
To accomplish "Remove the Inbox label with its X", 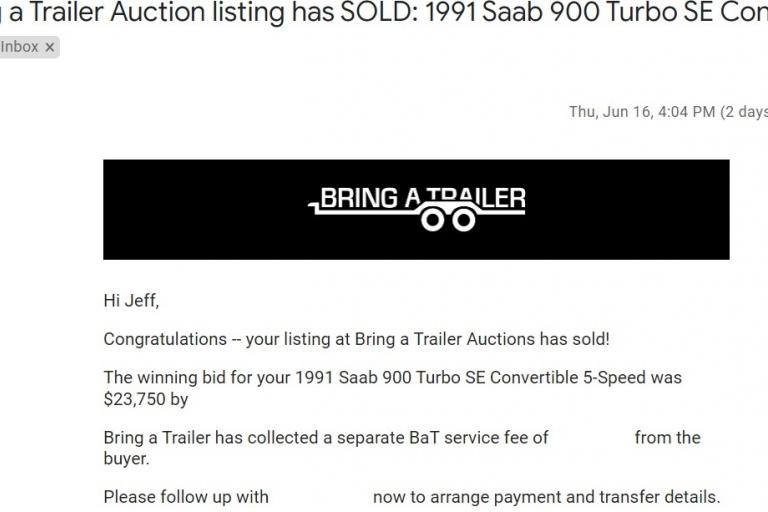I will tap(49, 48).
